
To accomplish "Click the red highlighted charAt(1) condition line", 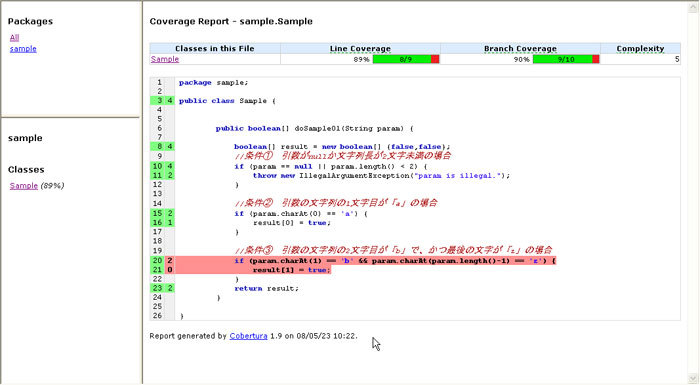I will tap(395, 260).
